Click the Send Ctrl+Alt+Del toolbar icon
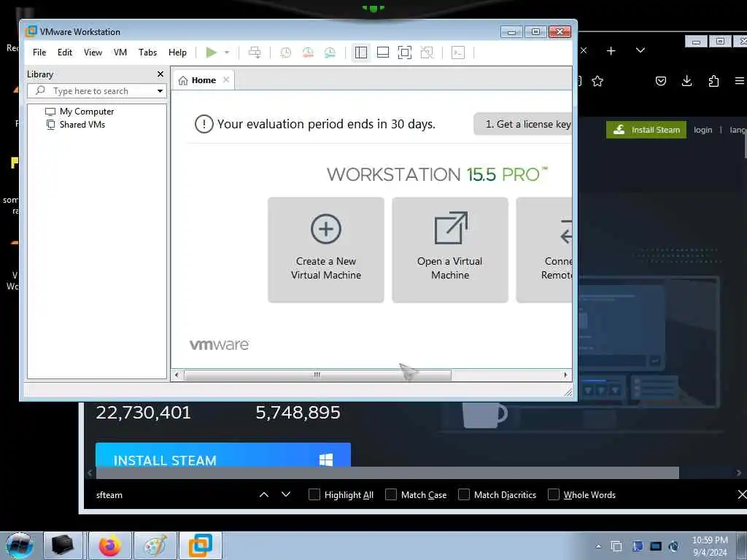This screenshot has width=747, height=560. [255, 52]
